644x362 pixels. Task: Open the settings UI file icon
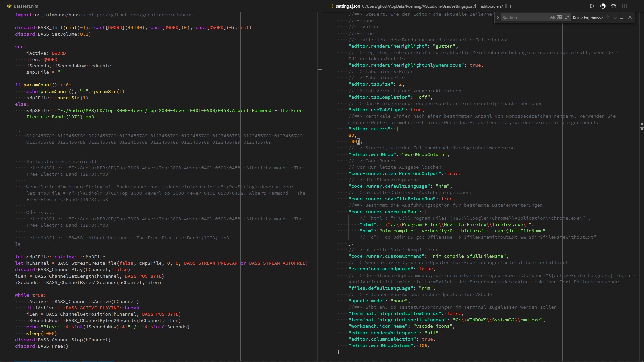click(614, 6)
